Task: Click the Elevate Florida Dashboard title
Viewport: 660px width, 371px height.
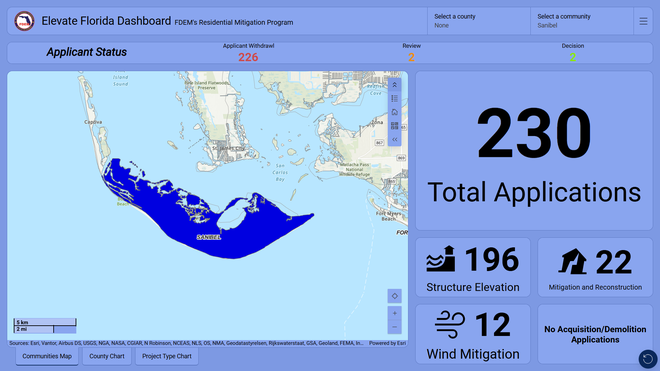Action: pyautogui.click(x=106, y=21)
